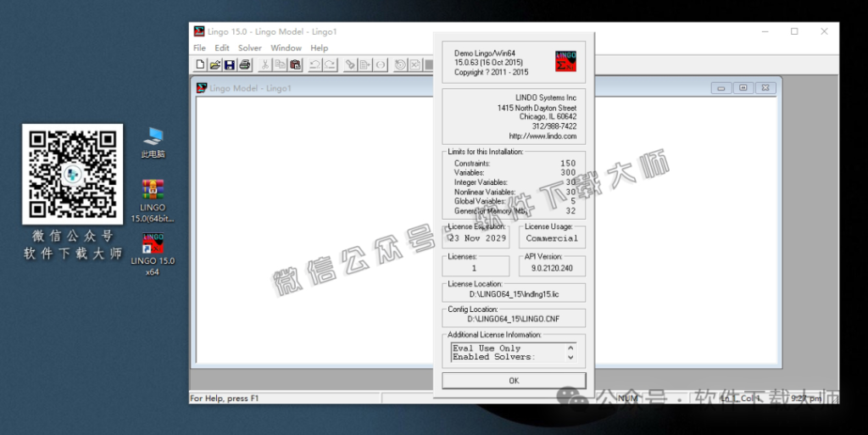868x435 pixels.
Task: Click the Find flashlight toolbar icon
Action: click(x=349, y=64)
